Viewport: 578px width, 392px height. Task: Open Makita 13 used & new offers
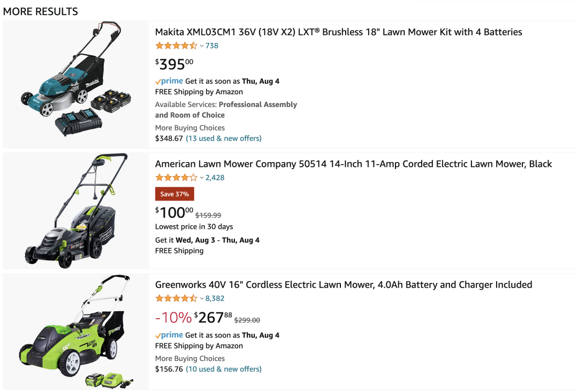tap(224, 139)
